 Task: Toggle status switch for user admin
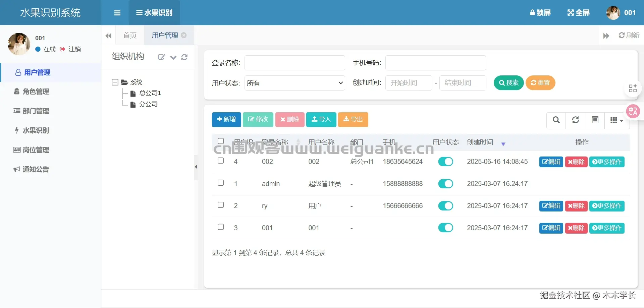[445, 184]
